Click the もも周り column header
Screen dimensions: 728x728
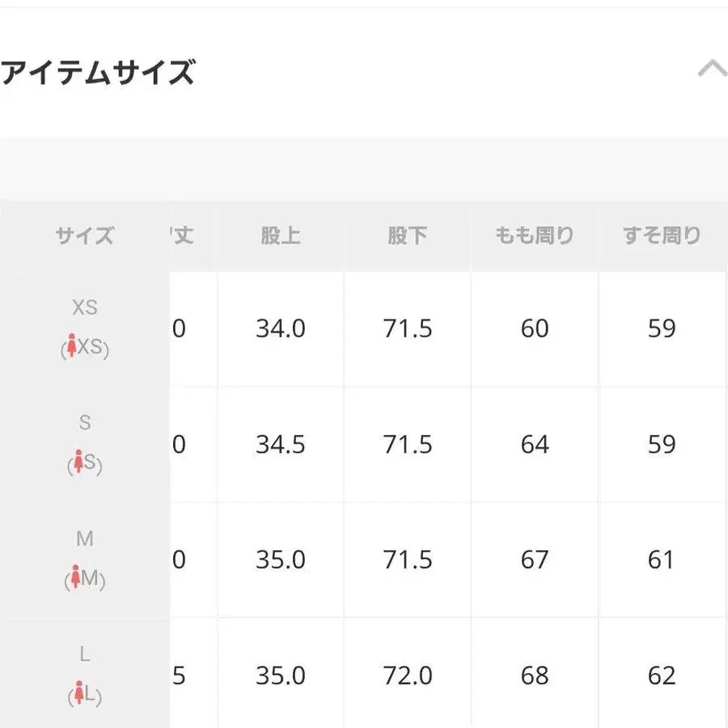[535, 235]
